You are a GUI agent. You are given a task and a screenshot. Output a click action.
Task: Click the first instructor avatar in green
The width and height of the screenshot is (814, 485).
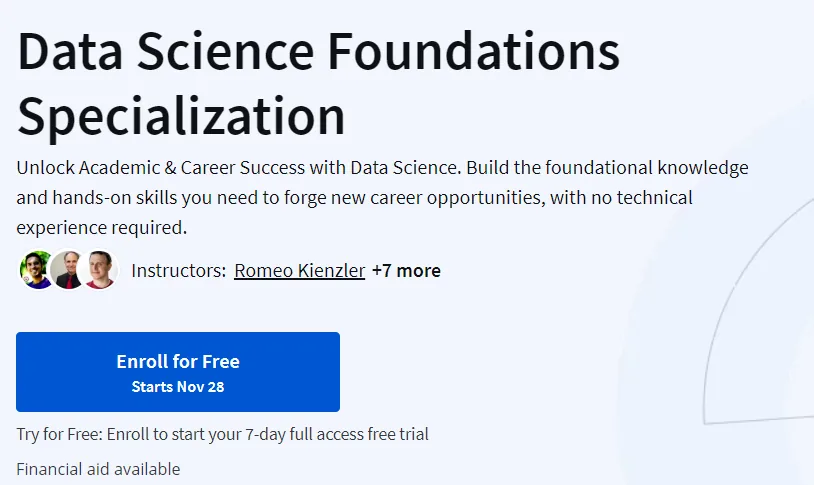pos(35,270)
